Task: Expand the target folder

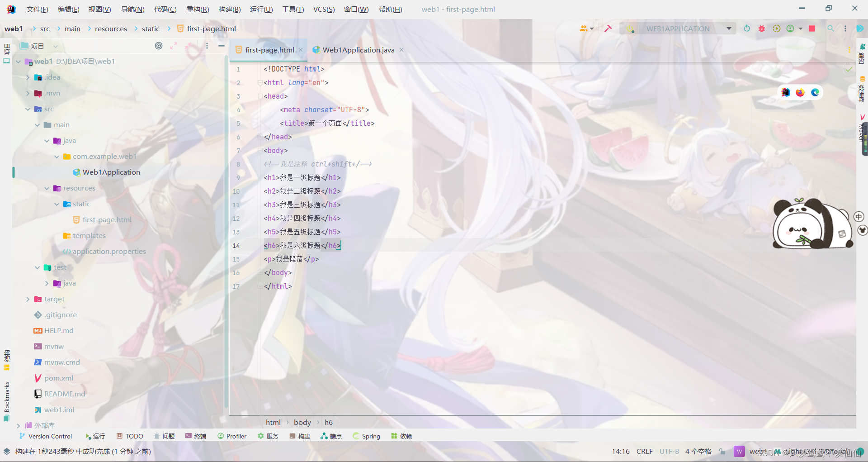Action: coord(28,299)
